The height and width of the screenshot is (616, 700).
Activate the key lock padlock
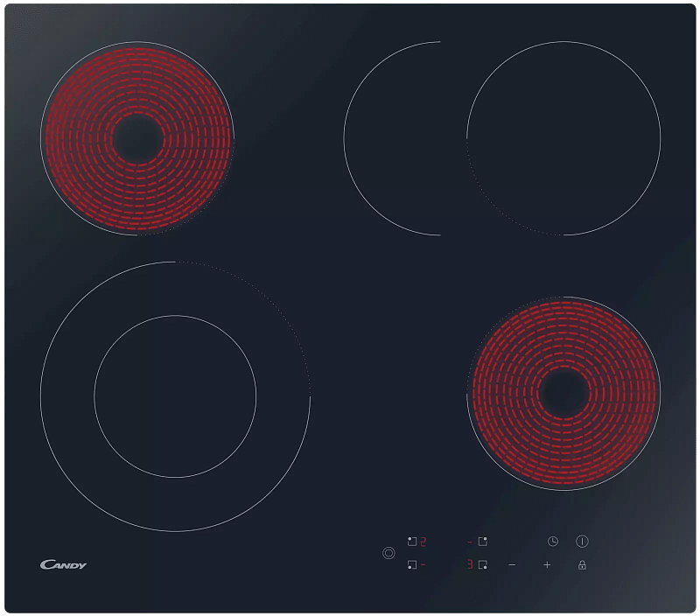[x=582, y=564]
